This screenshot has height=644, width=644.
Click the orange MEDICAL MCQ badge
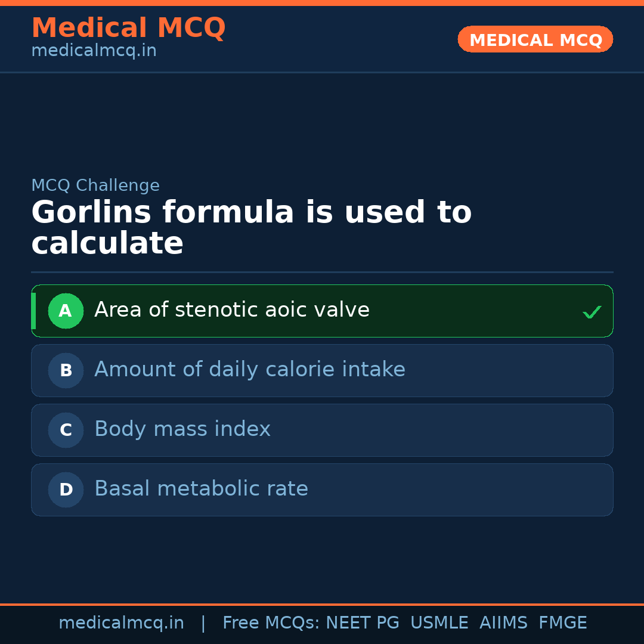pos(535,39)
